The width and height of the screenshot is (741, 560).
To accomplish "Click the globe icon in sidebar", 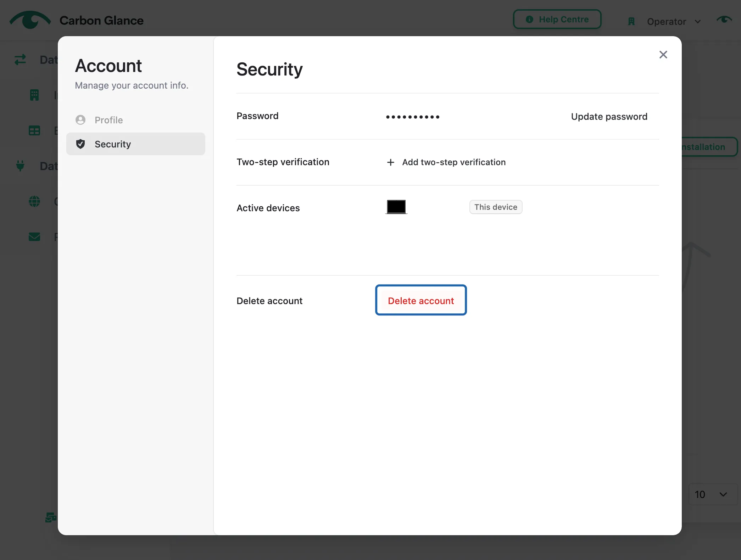I will coord(34,201).
